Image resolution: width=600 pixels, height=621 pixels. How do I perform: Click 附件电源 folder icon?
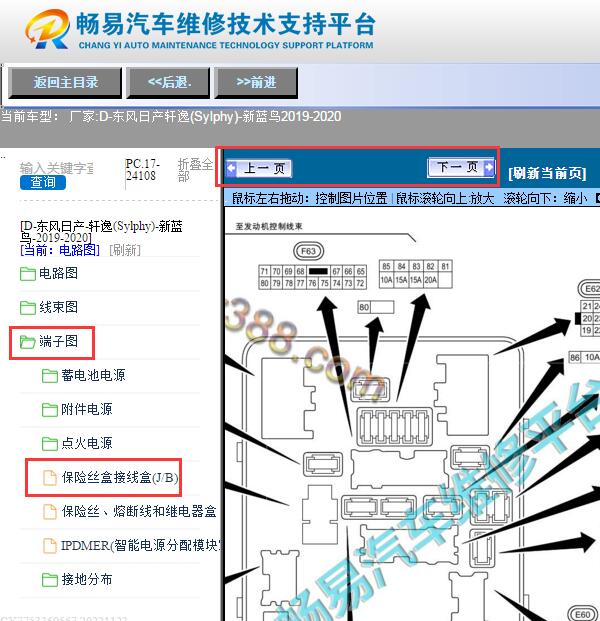tap(50, 410)
